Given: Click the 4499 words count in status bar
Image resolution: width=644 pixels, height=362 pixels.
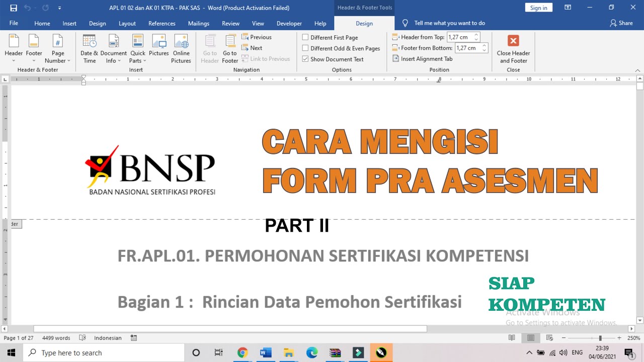Looking at the screenshot, I should (x=56, y=338).
